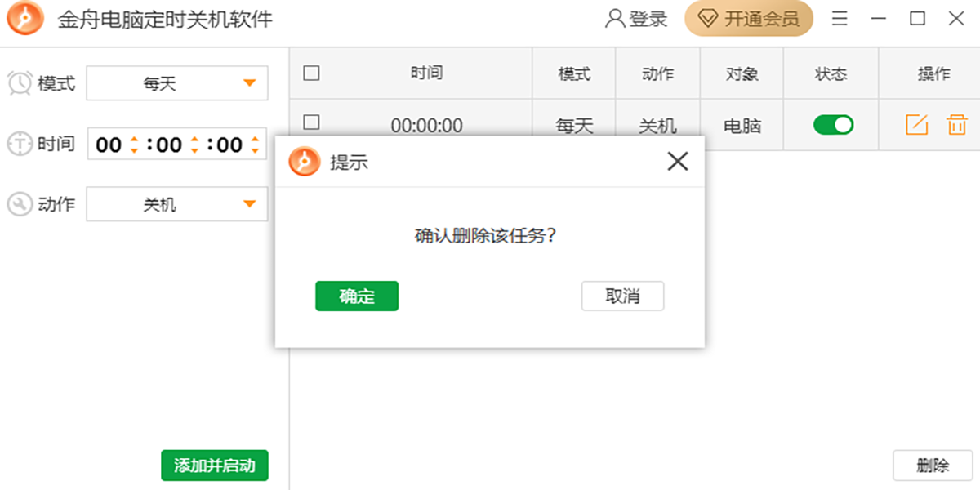This screenshot has height=490, width=980.
Task: Click the app logo in the title bar
Action: click(24, 18)
